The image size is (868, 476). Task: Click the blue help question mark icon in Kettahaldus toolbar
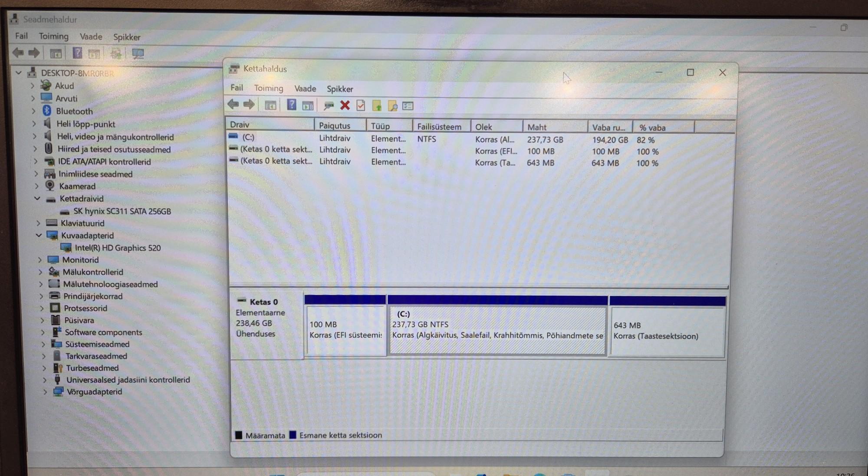(x=292, y=105)
